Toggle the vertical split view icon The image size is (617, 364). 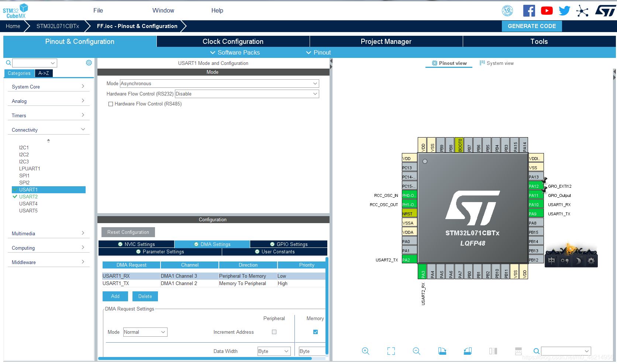click(493, 351)
